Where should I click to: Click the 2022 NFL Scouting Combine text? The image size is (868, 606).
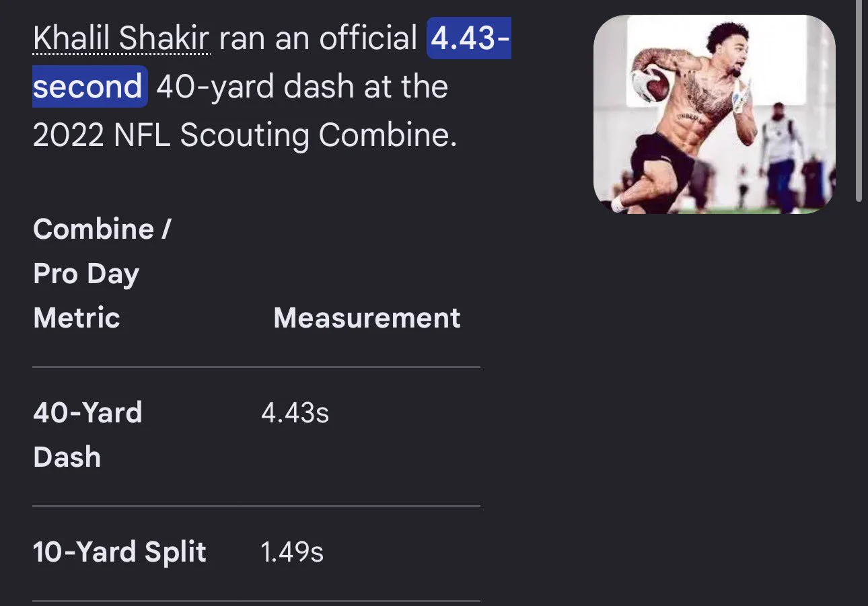[245, 135]
